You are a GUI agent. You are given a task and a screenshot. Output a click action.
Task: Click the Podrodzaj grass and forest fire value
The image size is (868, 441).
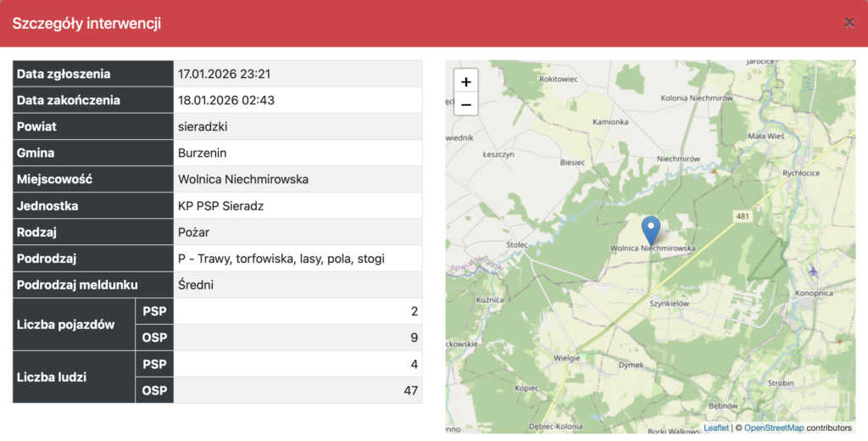click(281, 258)
